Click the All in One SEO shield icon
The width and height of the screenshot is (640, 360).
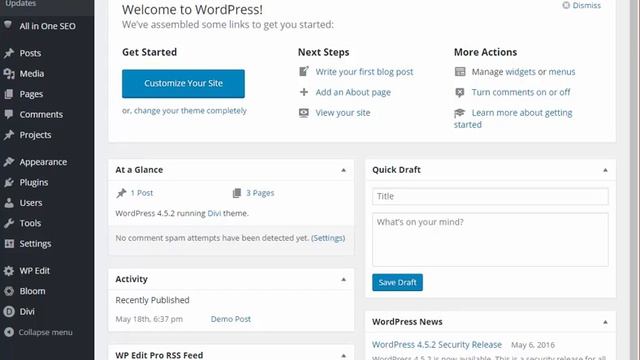(8, 25)
